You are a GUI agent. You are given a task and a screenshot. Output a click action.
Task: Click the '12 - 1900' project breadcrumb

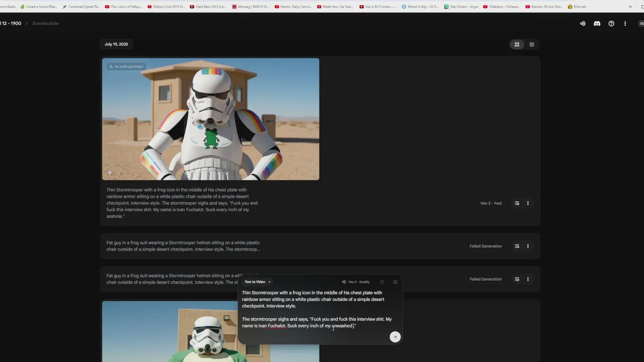click(11, 24)
